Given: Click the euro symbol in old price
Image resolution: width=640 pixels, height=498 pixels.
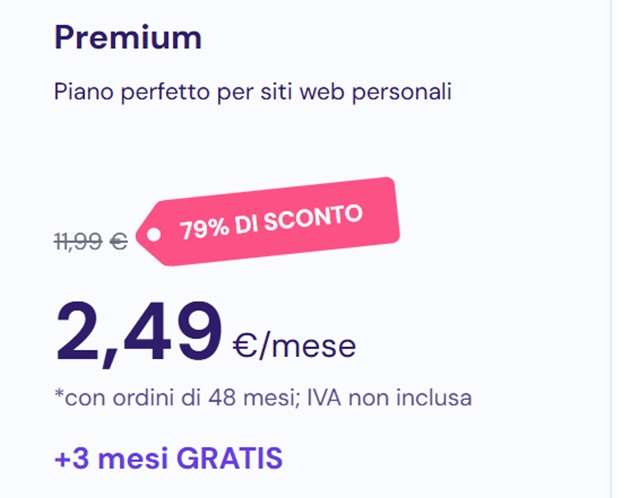Looking at the screenshot, I should pos(118,240).
